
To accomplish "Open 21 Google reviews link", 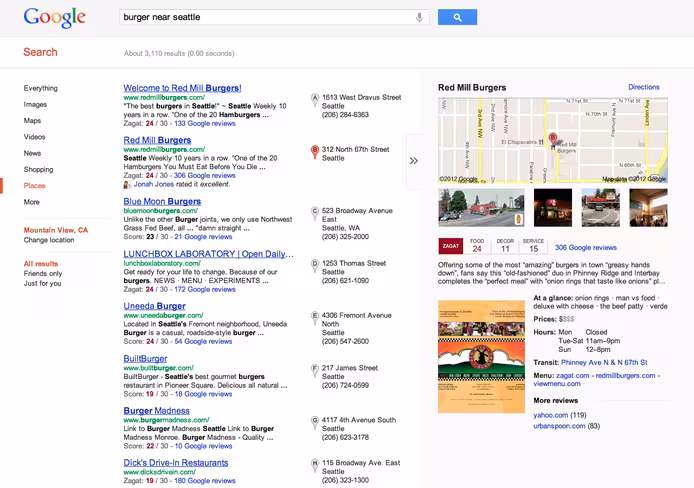I will click(203, 237).
